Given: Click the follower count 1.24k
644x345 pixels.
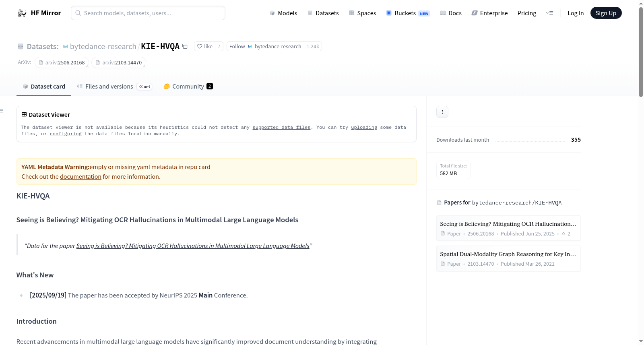Looking at the screenshot, I should [313, 46].
